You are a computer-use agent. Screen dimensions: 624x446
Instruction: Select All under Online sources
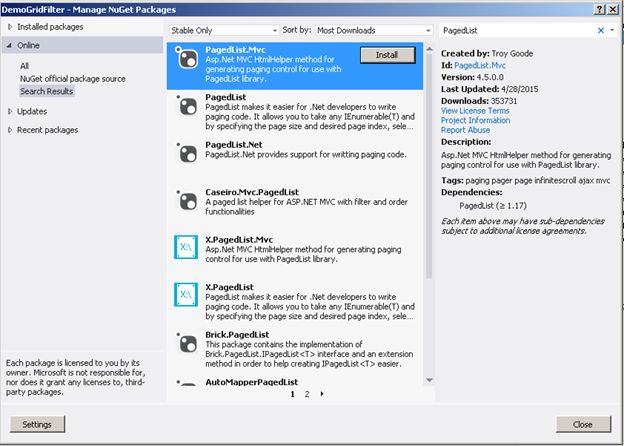point(24,66)
